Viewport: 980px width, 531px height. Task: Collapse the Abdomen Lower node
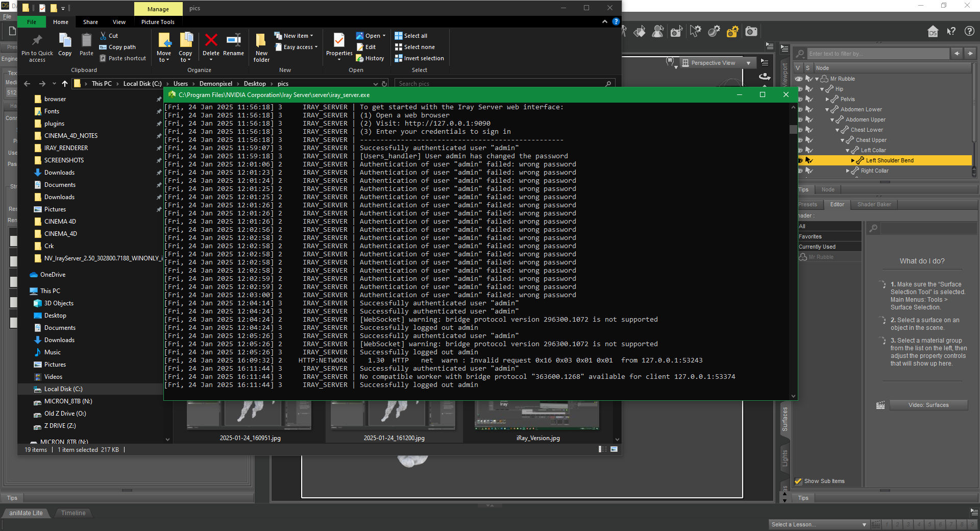point(827,110)
